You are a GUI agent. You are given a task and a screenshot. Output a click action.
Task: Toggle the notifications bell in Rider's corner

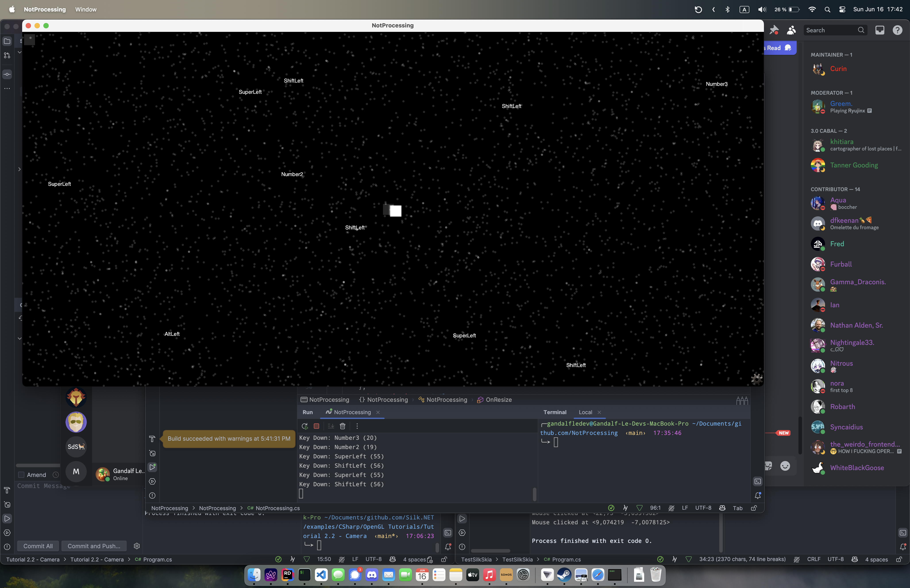pyautogui.click(x=758, y=496)
